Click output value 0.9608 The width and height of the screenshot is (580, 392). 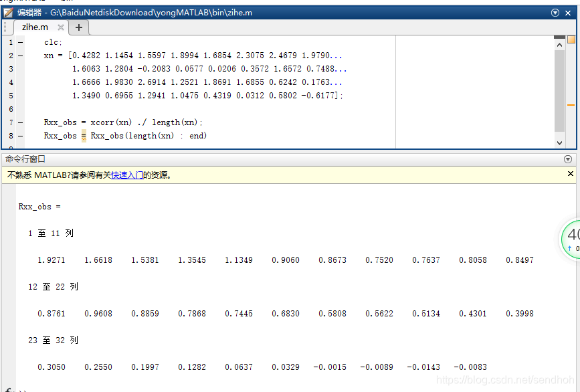[98, 314]
